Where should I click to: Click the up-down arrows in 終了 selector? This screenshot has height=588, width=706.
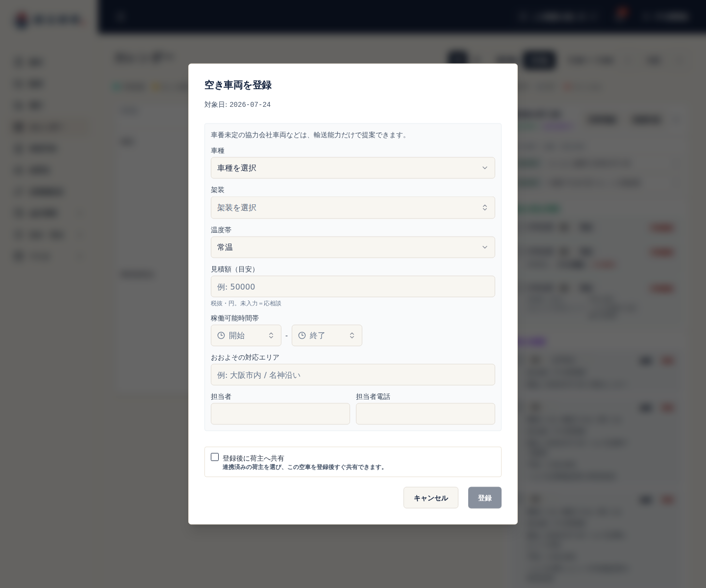tap(352, 335)
